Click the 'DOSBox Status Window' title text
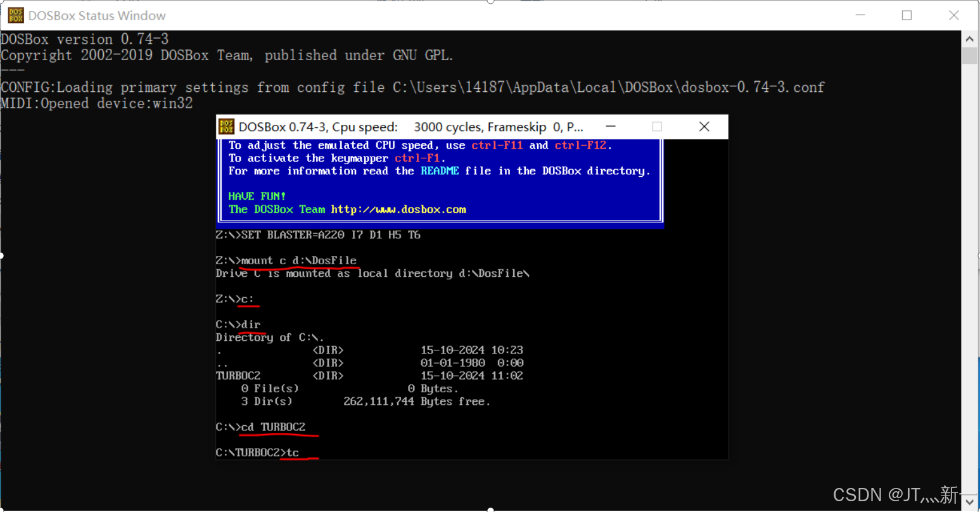The image size is (980, 512). 97,15
